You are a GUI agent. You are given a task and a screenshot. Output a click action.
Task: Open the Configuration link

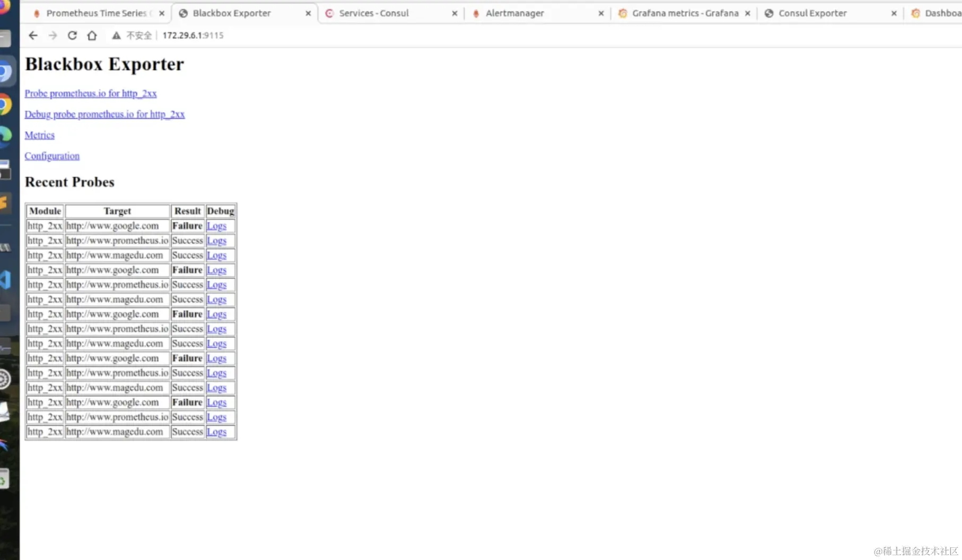52,156
